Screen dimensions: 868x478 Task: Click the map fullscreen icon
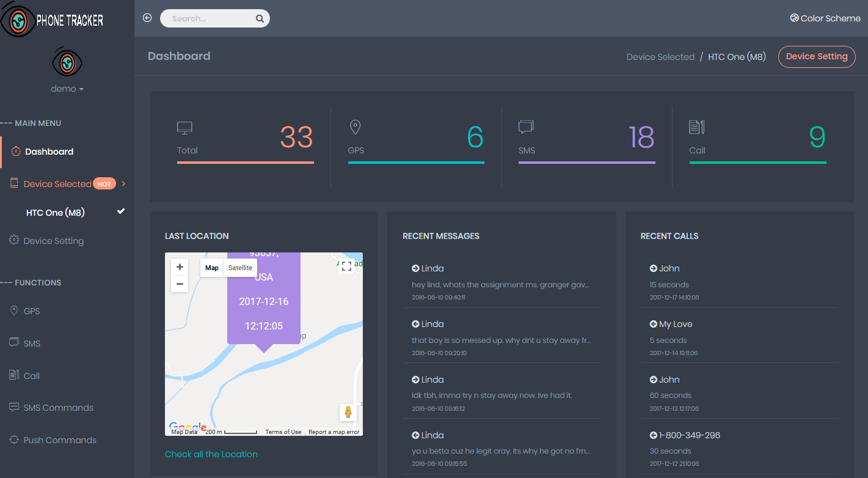point(346,266)
